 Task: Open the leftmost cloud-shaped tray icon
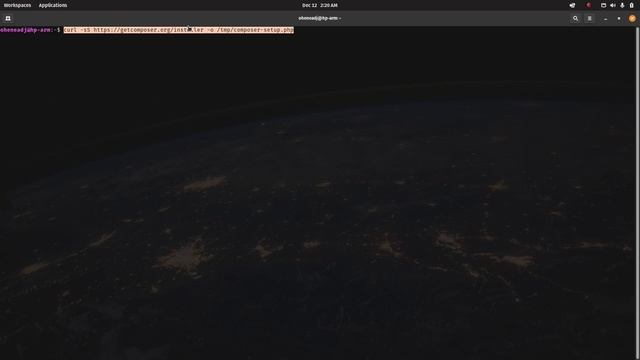click(x=572, y=5)
